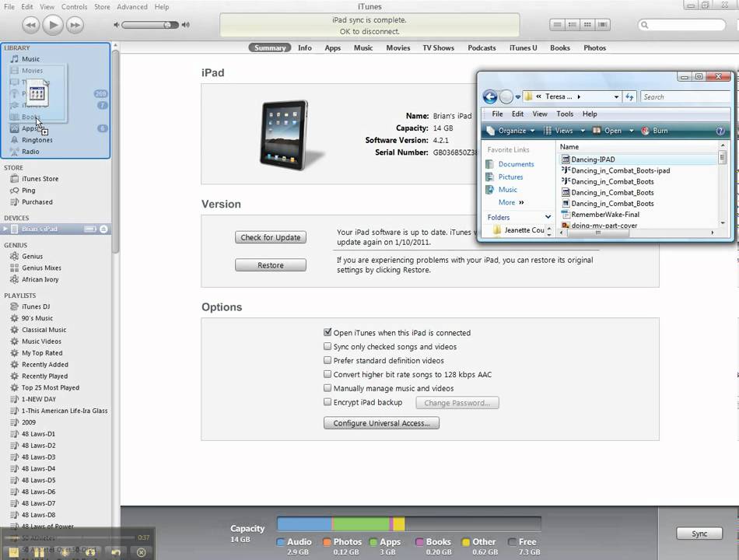Screen dimensions: 739x560
Task: Expand the Brian's iPad device triangle
Action: 5,229
